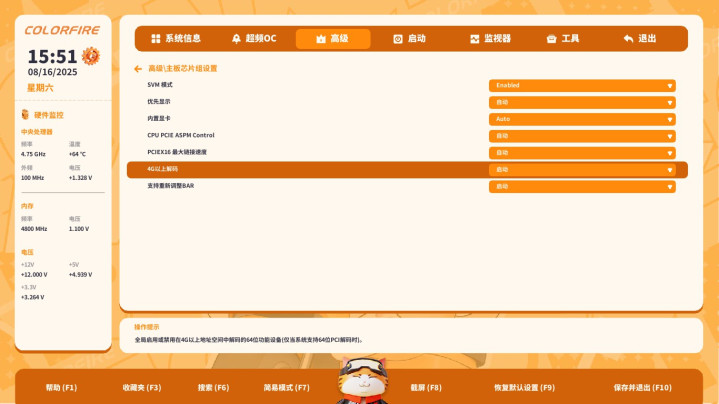The width and height of the screenshot is (719, 404).
Task: Open the 支持重新调整BAR dropdown
Action: coord(582,187)
